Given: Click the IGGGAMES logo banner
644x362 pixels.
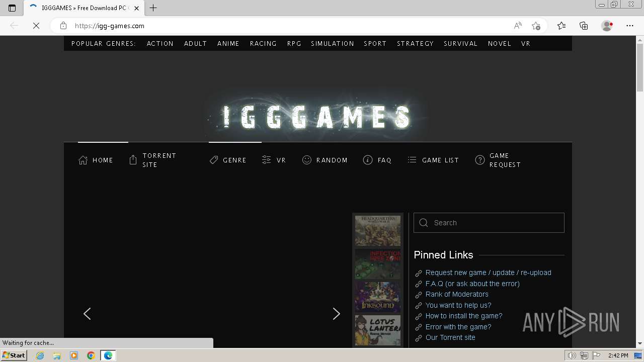Looking at the screenshot, I should [x=316, y=117].
